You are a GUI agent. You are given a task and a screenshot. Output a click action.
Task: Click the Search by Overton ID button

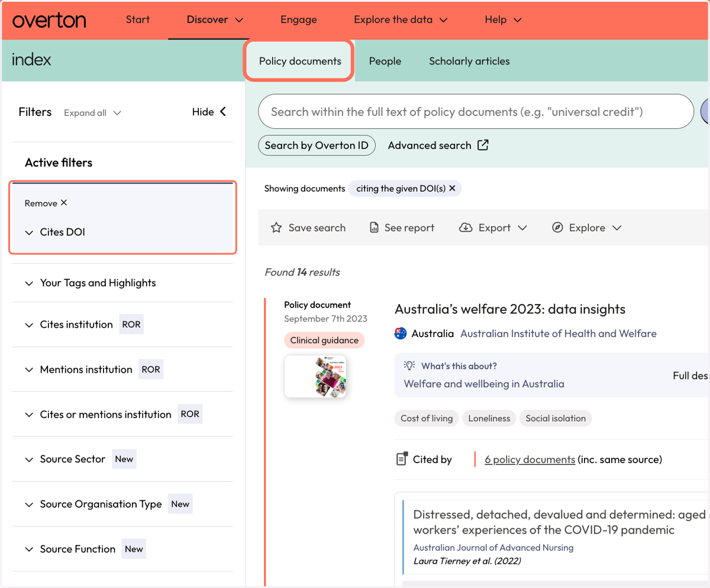317,146
